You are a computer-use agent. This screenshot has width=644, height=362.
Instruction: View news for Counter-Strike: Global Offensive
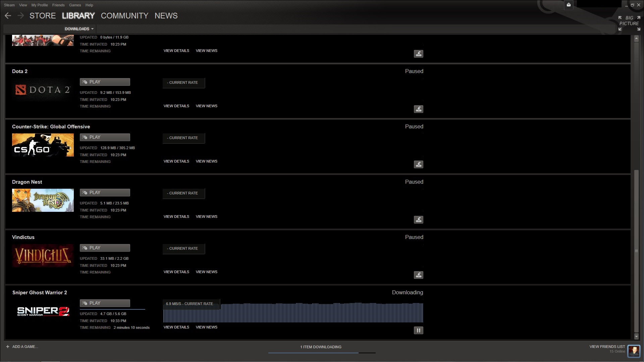click(207, 161)
